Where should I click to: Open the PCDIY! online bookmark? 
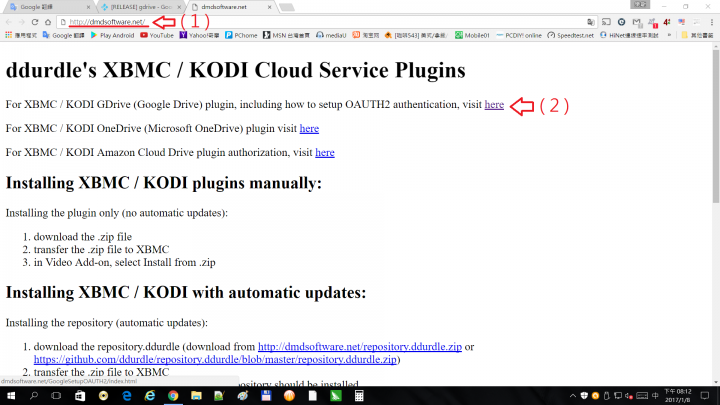point(519,35)
